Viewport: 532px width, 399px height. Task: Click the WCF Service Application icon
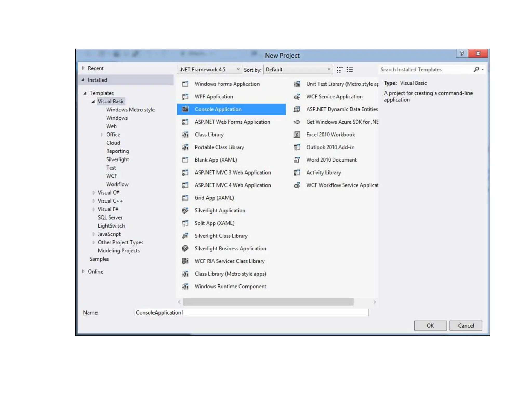[x=297, y=97]
